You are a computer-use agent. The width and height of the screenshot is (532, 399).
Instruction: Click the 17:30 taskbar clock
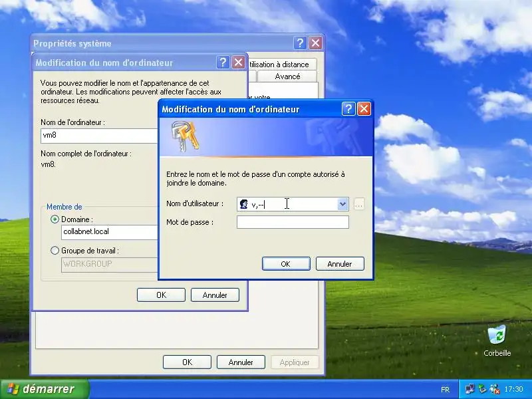coord(513,389)
